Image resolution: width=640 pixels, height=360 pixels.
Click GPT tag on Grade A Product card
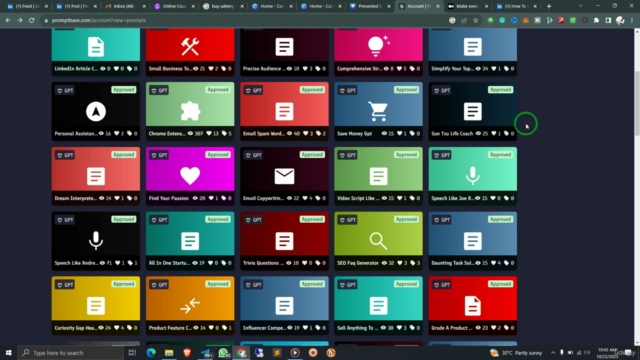coord(442,285)
